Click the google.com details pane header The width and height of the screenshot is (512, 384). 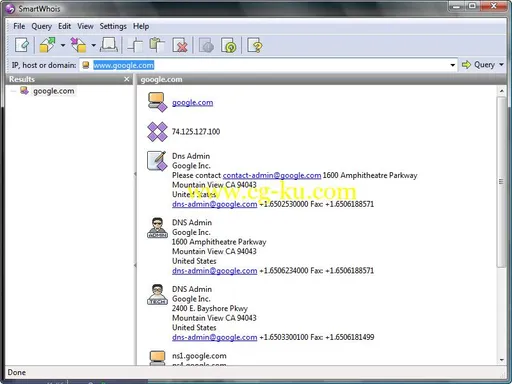tap(161, 79)
